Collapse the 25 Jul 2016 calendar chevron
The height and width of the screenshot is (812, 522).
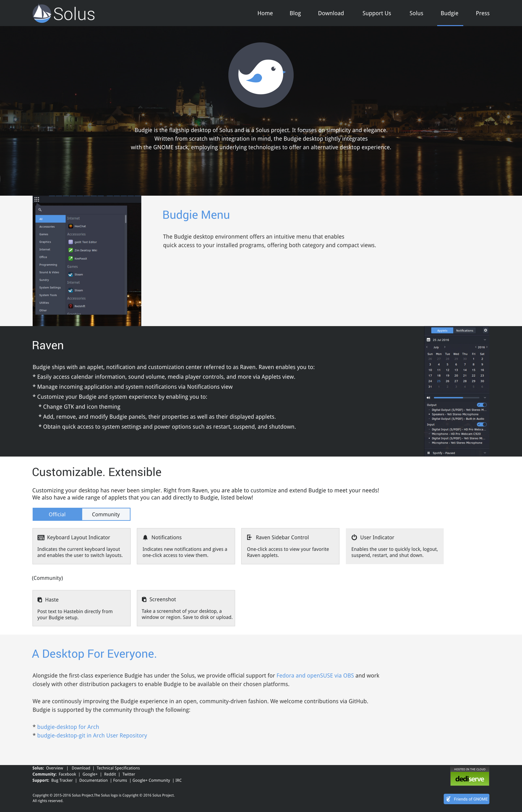click(x=485, y=340)
